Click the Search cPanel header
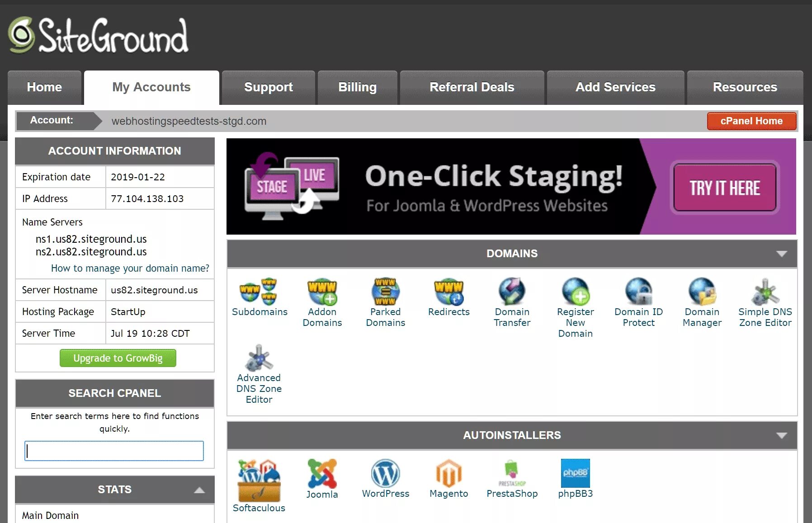Viewport: 812px width, 523px height. click(x=115, y=393)
